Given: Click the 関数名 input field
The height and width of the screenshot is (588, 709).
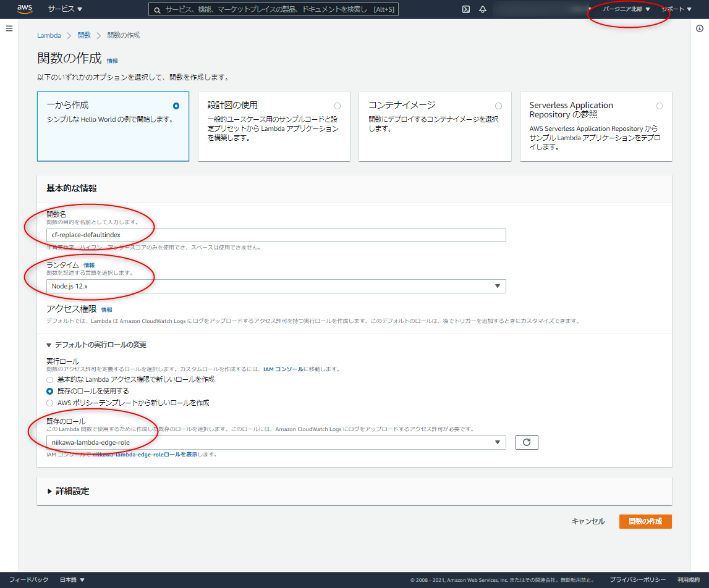Looking at the screenshot, I should 276,235.
